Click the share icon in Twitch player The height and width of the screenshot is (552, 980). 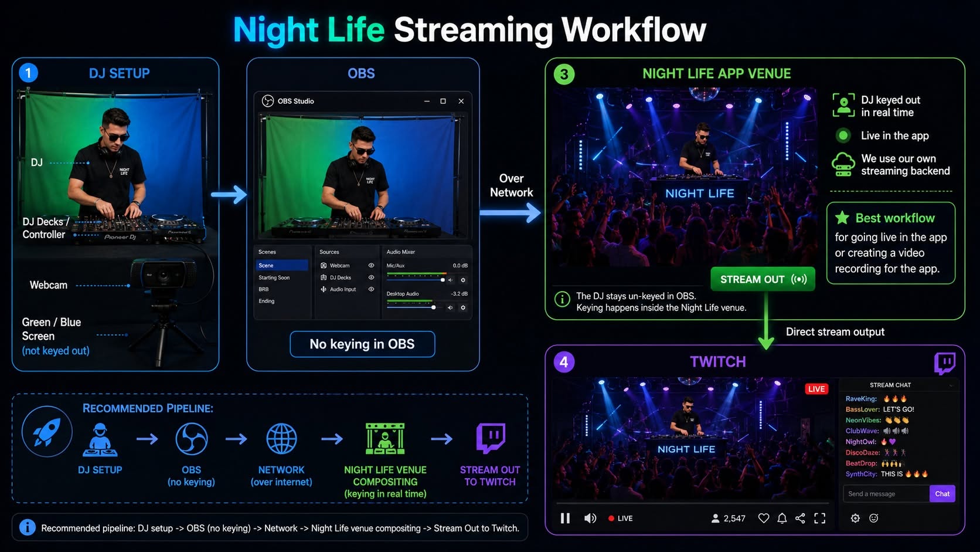point(800,518)
